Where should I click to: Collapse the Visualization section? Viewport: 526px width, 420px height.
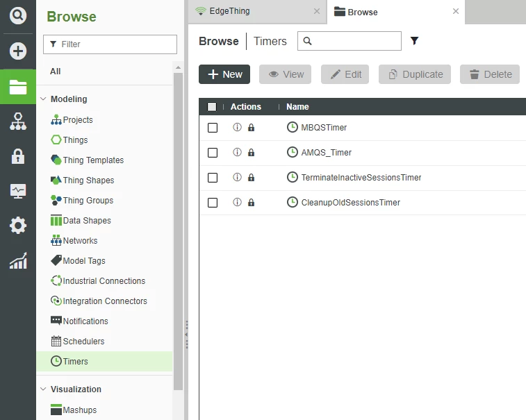(x=43, y=389)
